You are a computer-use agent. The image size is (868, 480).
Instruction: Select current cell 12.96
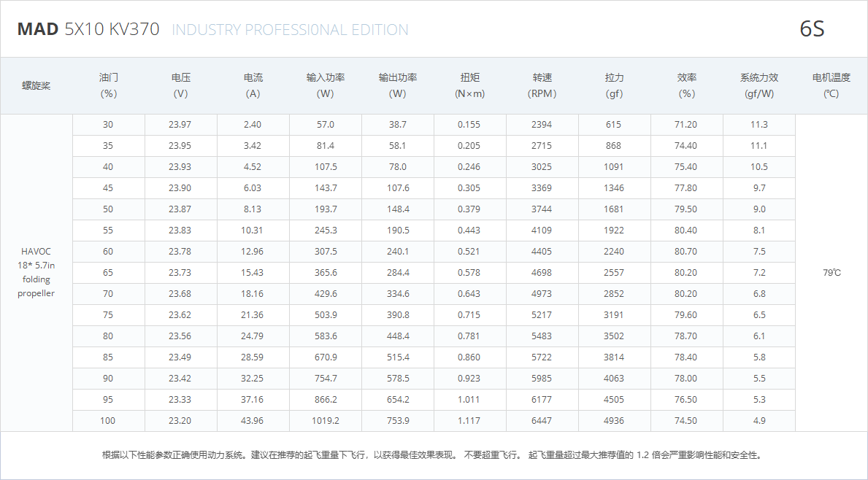coord(252,252)
